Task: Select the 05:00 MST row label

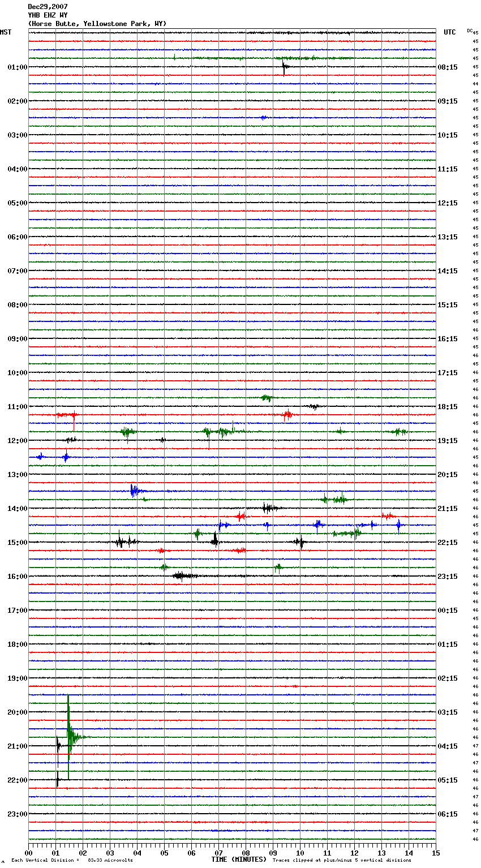Action: 18,203
